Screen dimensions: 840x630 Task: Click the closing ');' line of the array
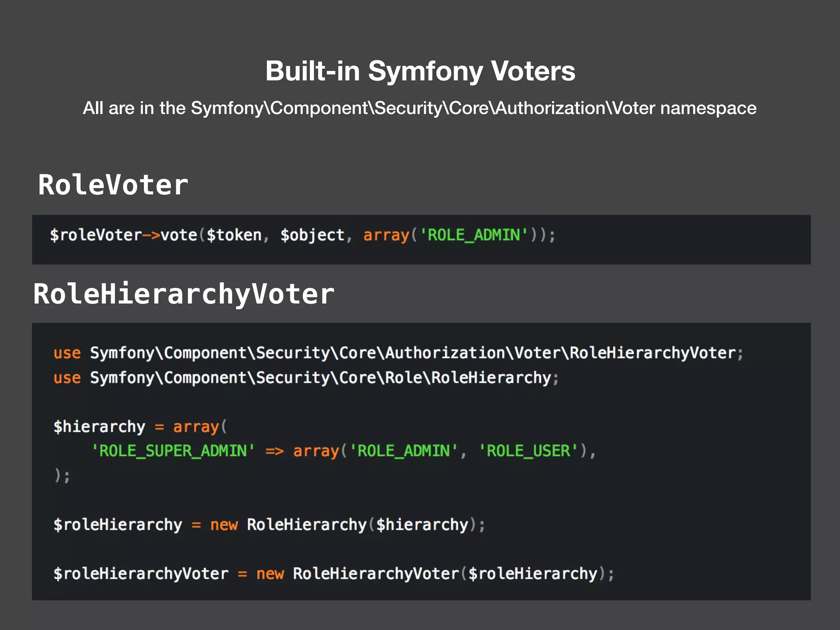[62, 476]
